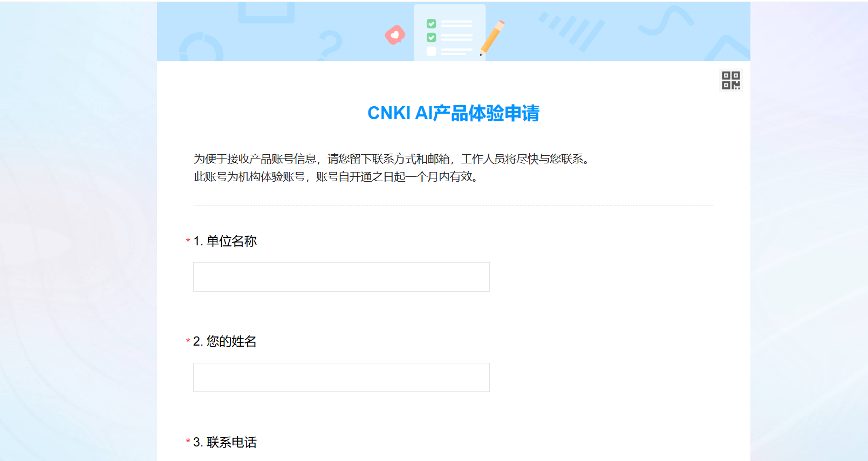Click the title CNKI AI产品体验申请
Image resolution: width=868 pixels, height=461 pixels.
[454, 113]
